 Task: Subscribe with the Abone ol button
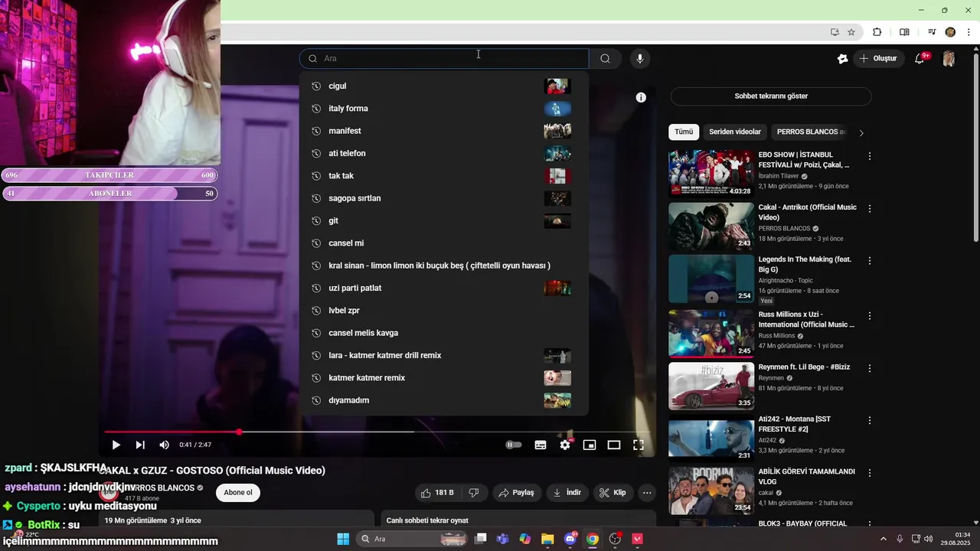pos(238,492)
